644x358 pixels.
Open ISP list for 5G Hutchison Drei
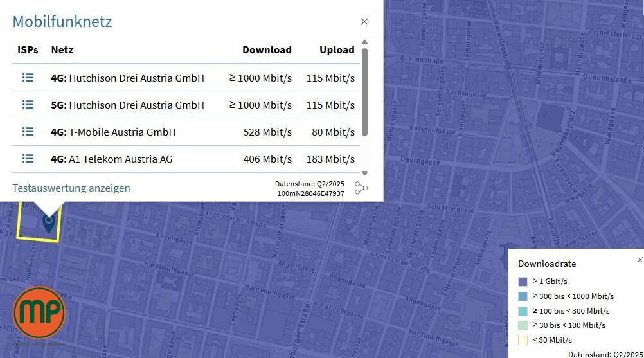[x=28, y=105]
